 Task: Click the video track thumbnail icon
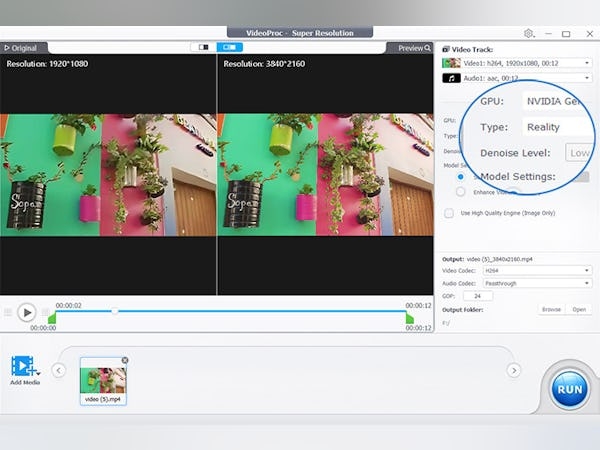pos(451,63)
